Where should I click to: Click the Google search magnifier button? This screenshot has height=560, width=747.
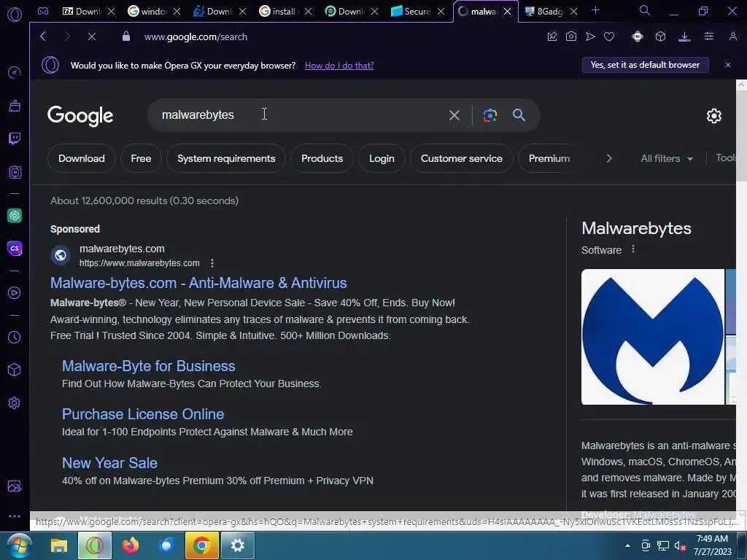point(519,114)
